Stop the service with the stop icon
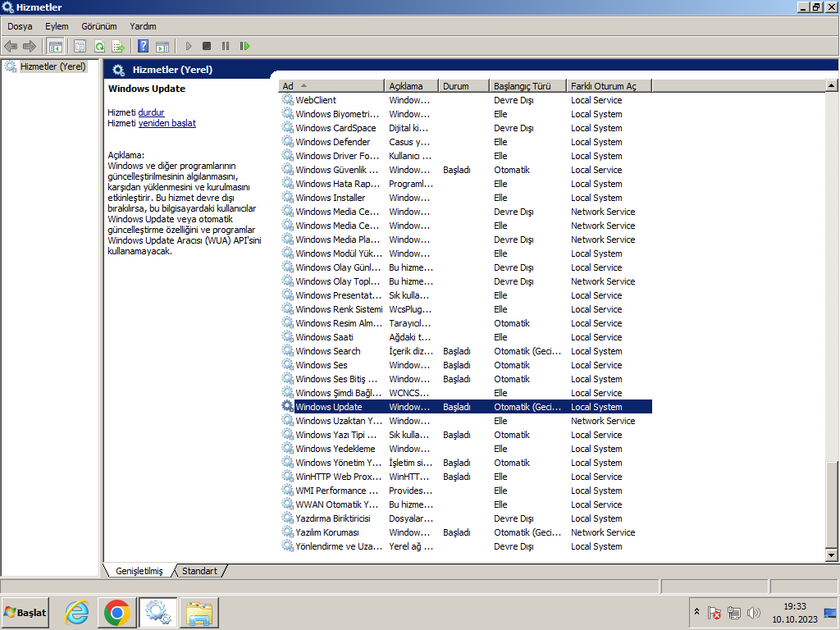This screenshot has height=630, width=840. tap(207, 46)
